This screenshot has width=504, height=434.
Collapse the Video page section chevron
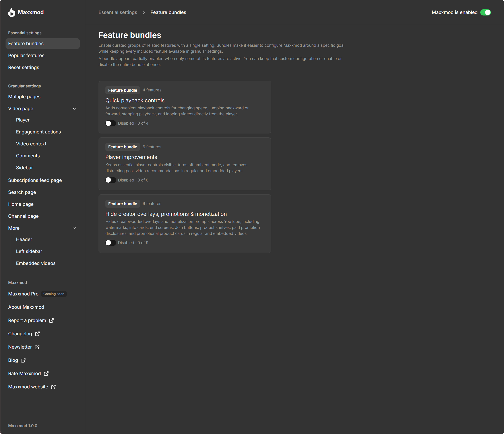click(x=74, y=109)
